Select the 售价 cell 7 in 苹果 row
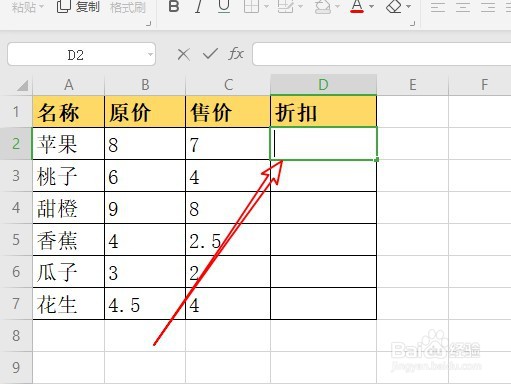 coord(228,144)
